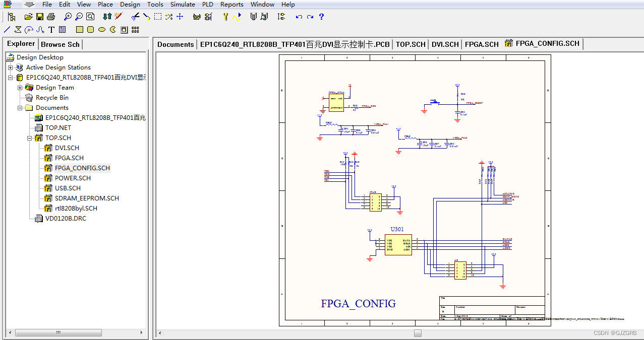Select VD0120B.DRC in the Explorer tree
The image size is (644, 340).
(x=65, y=218)
